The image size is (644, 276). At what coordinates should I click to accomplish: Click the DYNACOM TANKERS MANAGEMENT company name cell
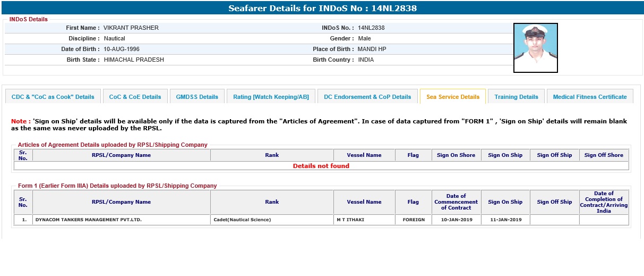click(x=89, y=220)
